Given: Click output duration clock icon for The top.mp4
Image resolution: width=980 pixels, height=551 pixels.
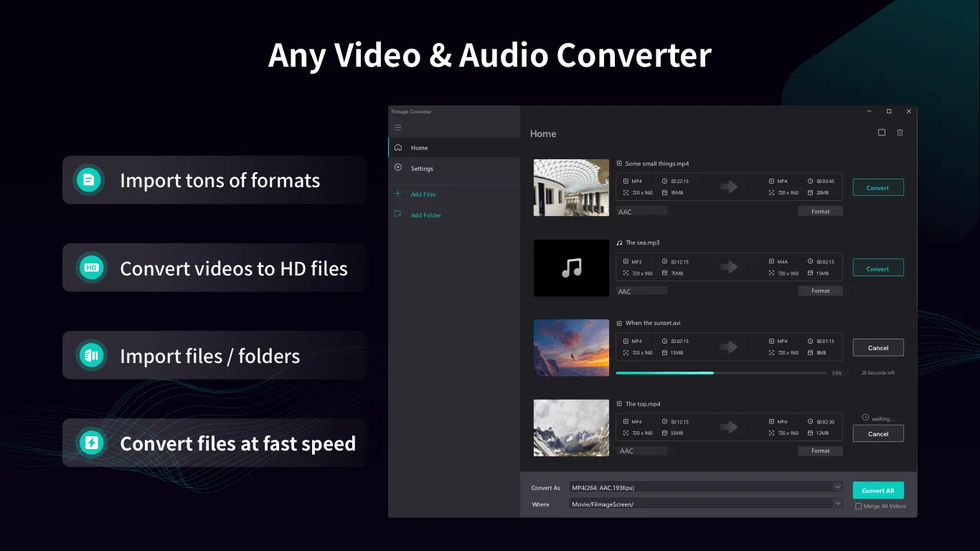Looking at the screenshot, I should [810, 422].
